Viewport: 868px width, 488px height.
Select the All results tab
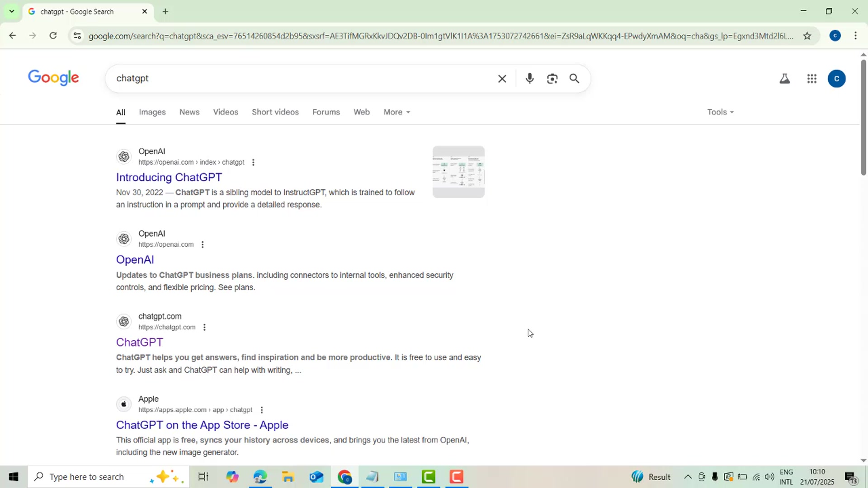(121, 112)
